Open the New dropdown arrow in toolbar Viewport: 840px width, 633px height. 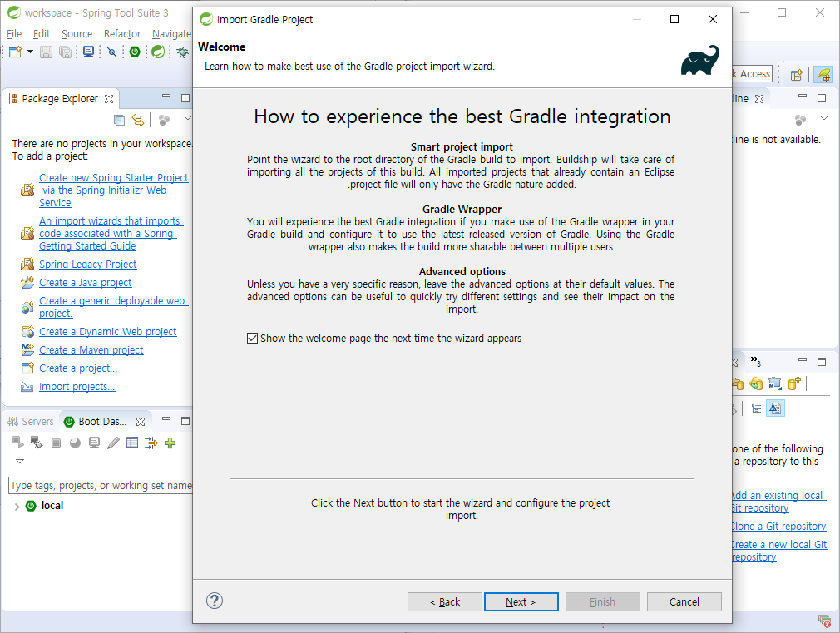pyautogui.click(x=30, y=52)
